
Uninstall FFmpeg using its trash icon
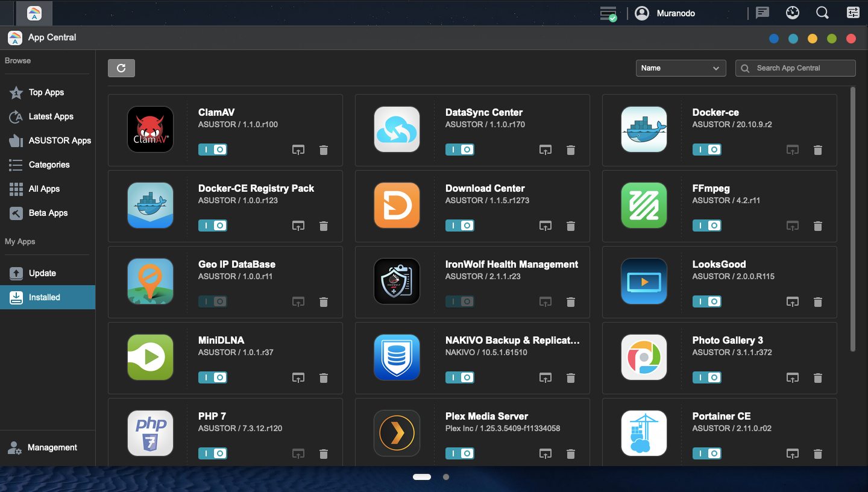(x=818, y=225)
